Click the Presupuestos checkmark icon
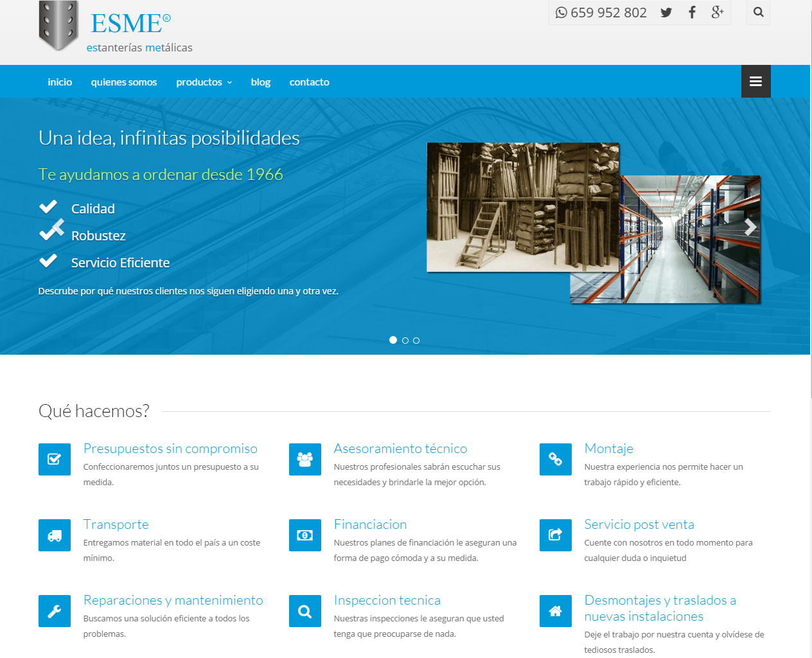This screenshot has height=658, width=812. tap(55, 459)
